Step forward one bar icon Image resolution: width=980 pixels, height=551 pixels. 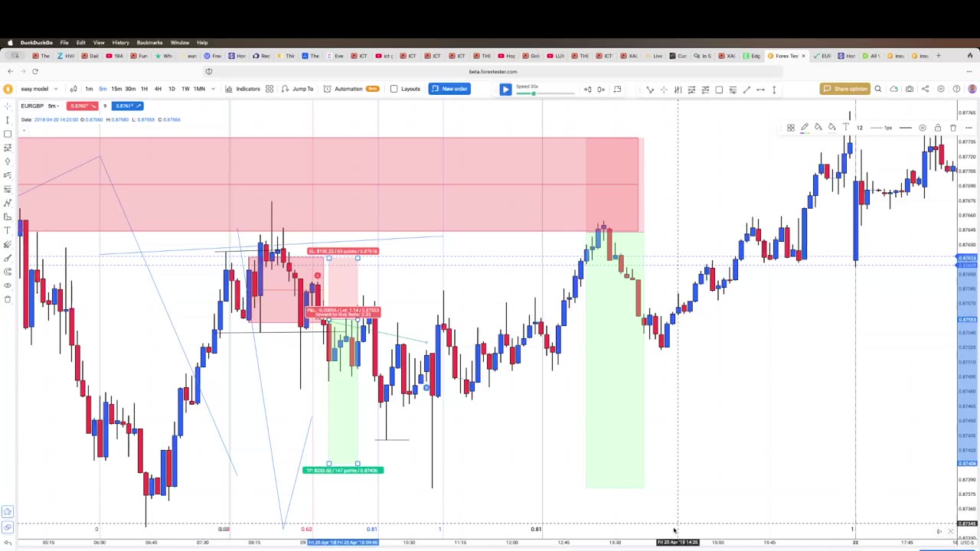[x=601, y=90]
